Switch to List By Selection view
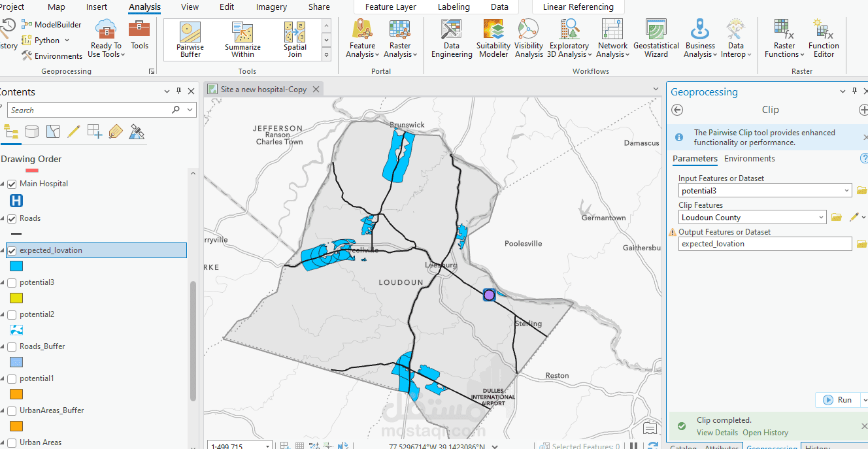Screen dimensions: 868x449 point(53,132)
